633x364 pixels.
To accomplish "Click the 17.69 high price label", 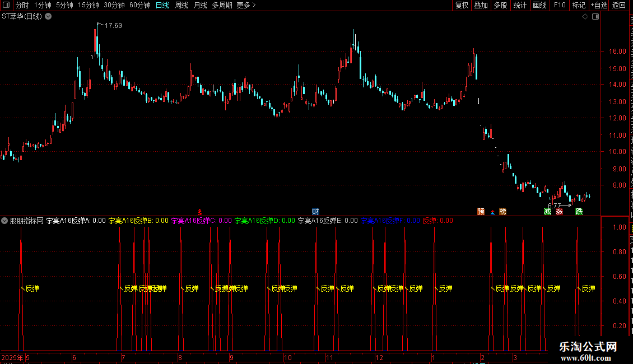I will tap(113, 25).
